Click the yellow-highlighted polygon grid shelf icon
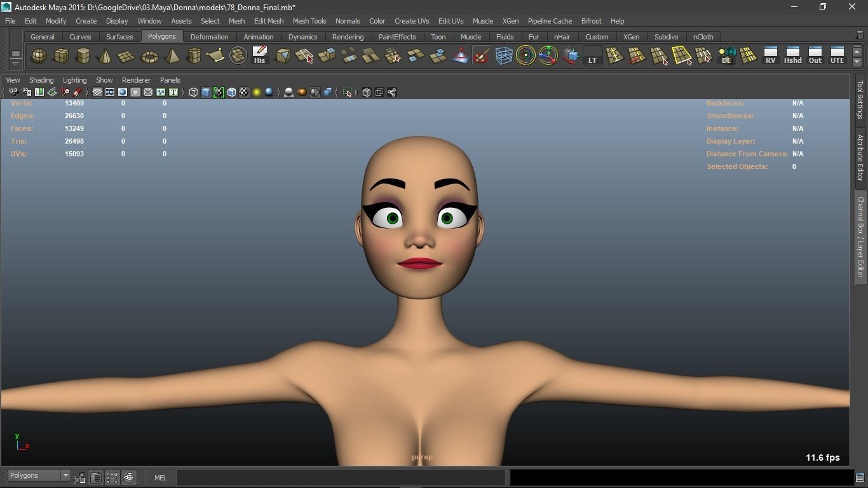 pos(681,56)
